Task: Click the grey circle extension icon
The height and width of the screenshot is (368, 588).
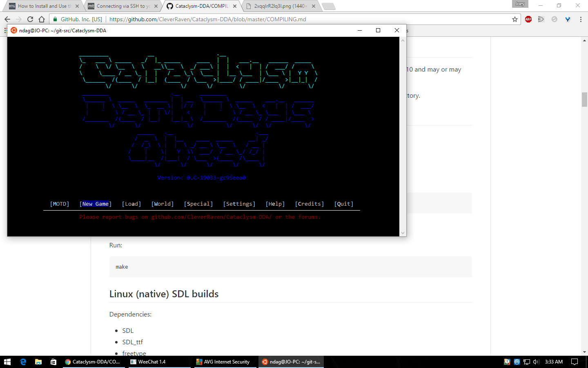Action: [554, 19]
